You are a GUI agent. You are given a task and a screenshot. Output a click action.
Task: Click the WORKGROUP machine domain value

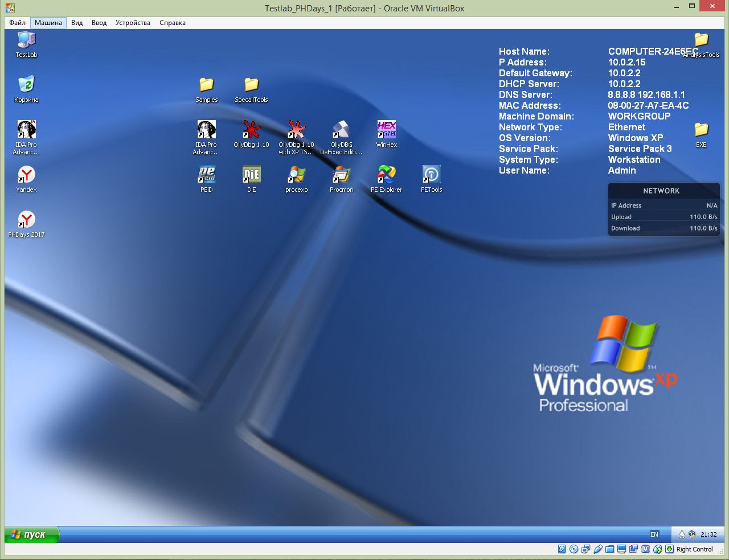coord(639,116)
